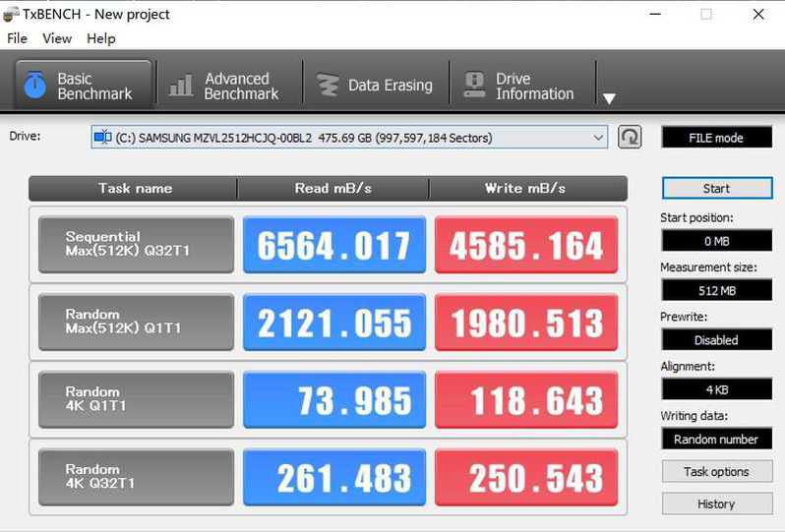Open the Help menu
Screen dimensions: 785x532
(100, 38)
